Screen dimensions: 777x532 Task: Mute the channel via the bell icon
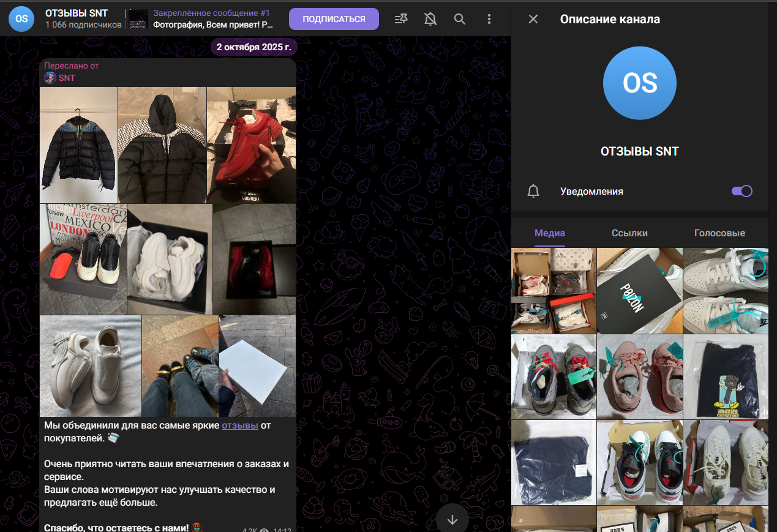[430, 19]
